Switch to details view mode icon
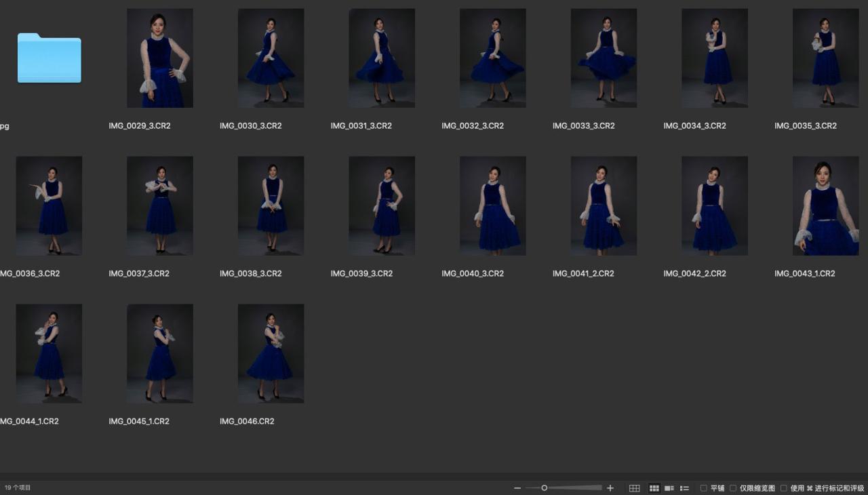Image resolution: width=868 pixels, height=495 pixels. [x=669, y=488]
